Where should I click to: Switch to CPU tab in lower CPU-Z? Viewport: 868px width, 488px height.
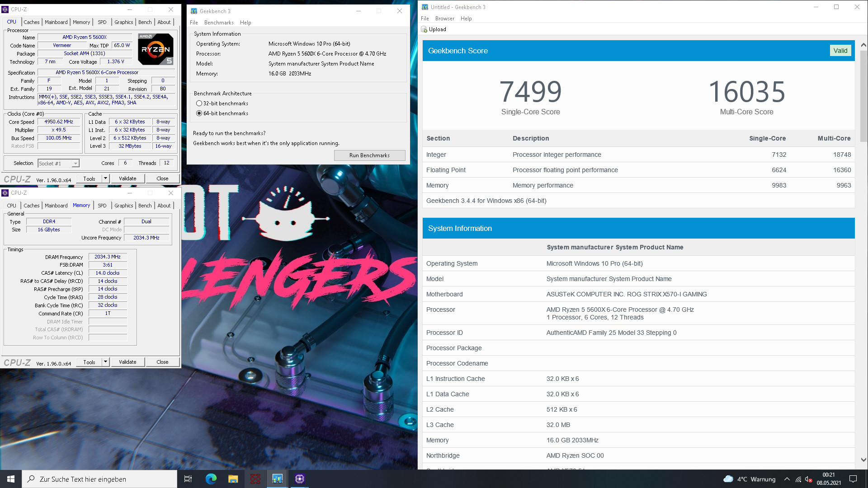click(x=12, y=206)
